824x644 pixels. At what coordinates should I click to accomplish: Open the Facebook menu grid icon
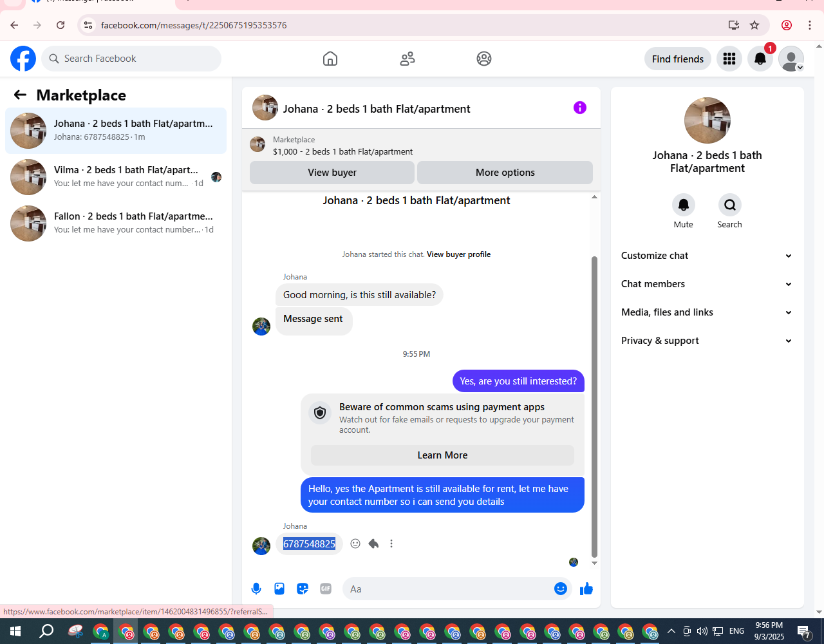pos(729,59)
